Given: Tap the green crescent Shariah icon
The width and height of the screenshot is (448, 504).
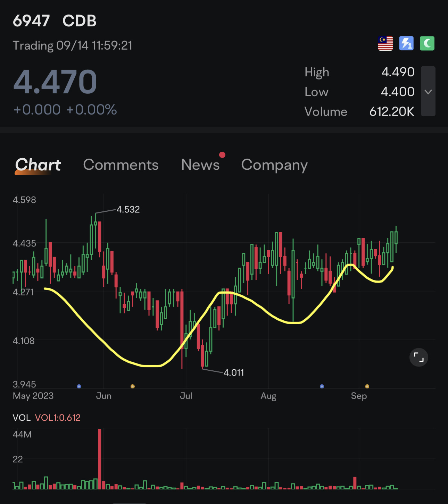Looking at the screenshot, I should [427, 43].
